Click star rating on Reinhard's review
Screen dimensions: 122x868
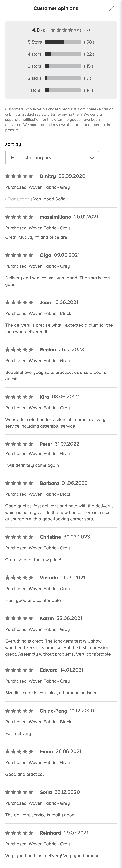(19, 833)
